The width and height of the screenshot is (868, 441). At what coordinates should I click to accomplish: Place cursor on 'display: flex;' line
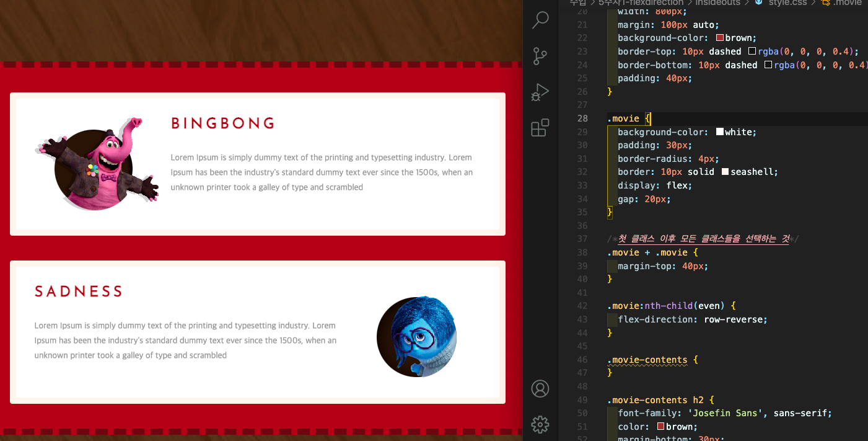click(x=654, y=185)
